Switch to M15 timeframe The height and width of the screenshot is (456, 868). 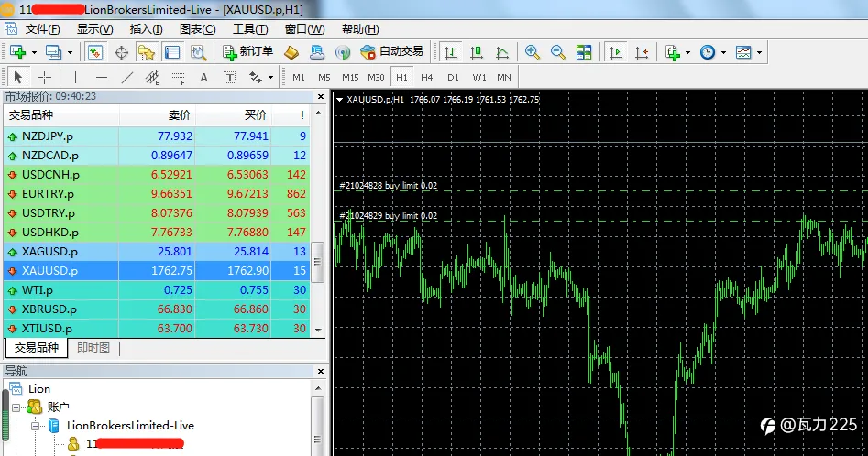click(x=350, y=78)
